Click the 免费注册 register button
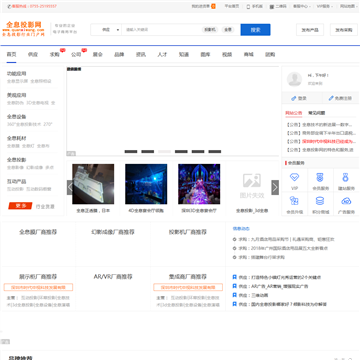Viewport: 360px width, 360px height. (340, 98)
